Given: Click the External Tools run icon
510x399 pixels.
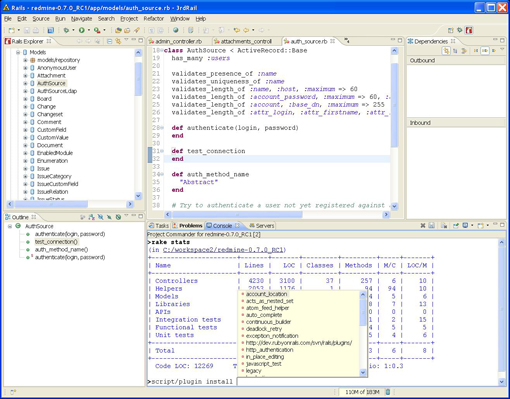Looking at the screenshot, I should 97,30.
